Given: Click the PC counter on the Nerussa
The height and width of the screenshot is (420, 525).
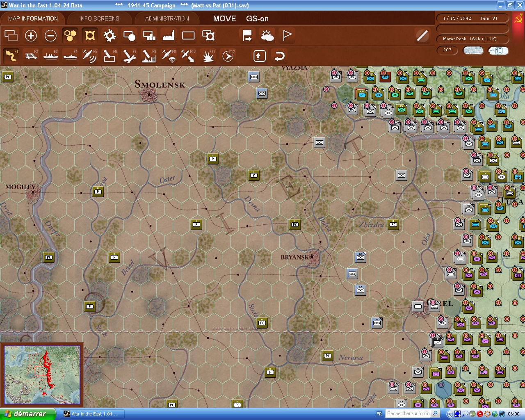Looking at the screenshot, I should 328,356.
